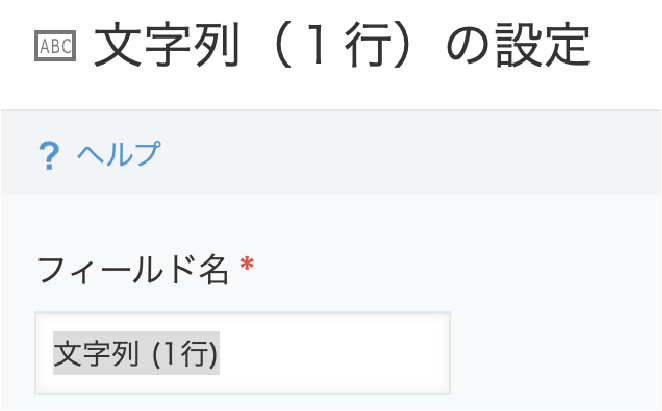The height and width of the screenshot is (411, 662).
Task: Click the red required asterisk beside フィールド名
Action: [x=247, y=264]
